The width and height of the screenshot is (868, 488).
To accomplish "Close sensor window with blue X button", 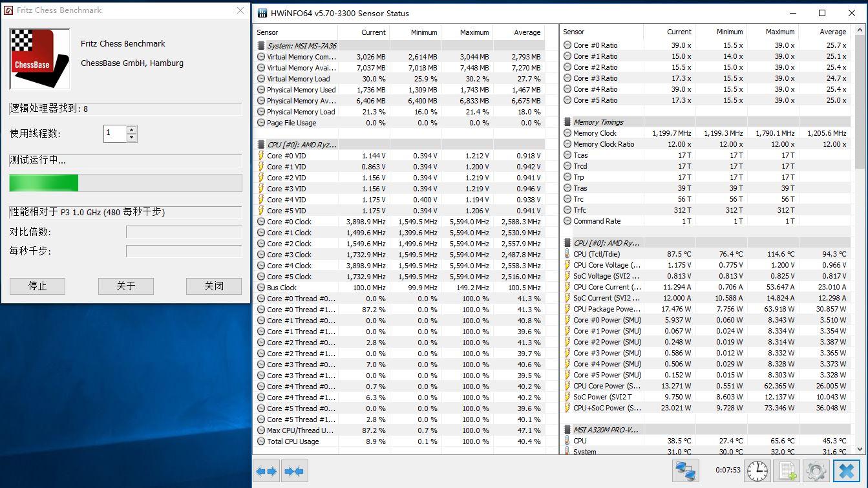I will 846,471.
